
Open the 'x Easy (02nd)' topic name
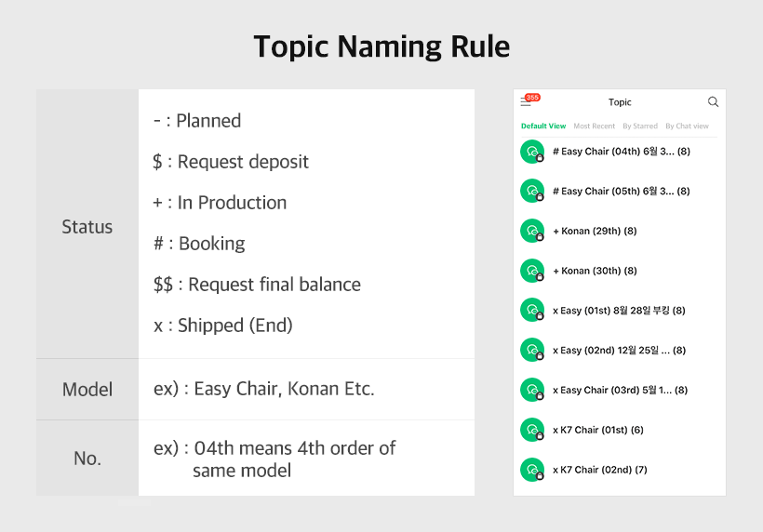click(x=619, y=351)
